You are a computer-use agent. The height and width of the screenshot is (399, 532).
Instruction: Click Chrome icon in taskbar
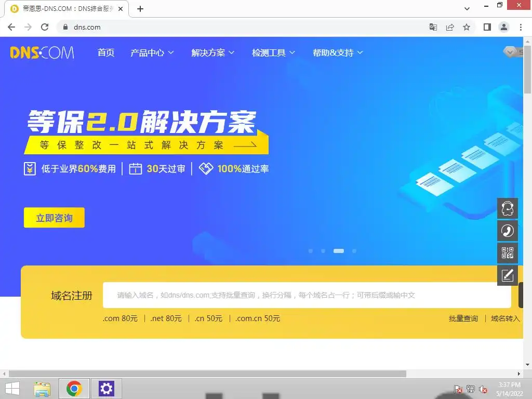(x=74, y=389)
